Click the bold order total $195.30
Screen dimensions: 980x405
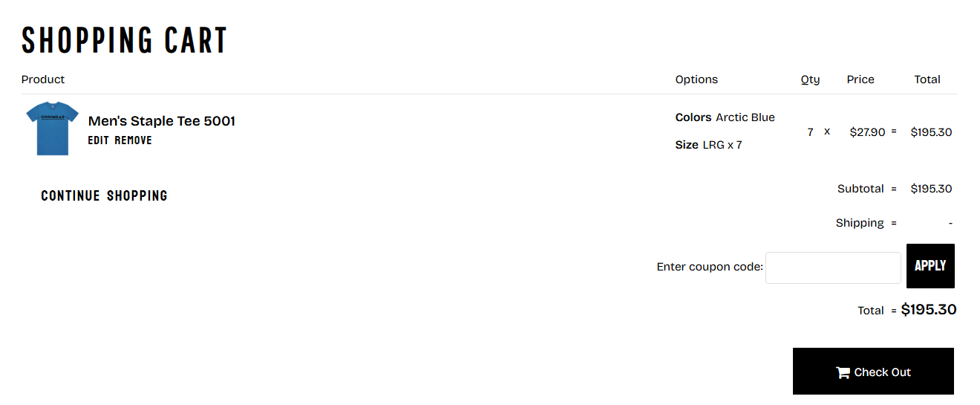(x=928, y=310)
